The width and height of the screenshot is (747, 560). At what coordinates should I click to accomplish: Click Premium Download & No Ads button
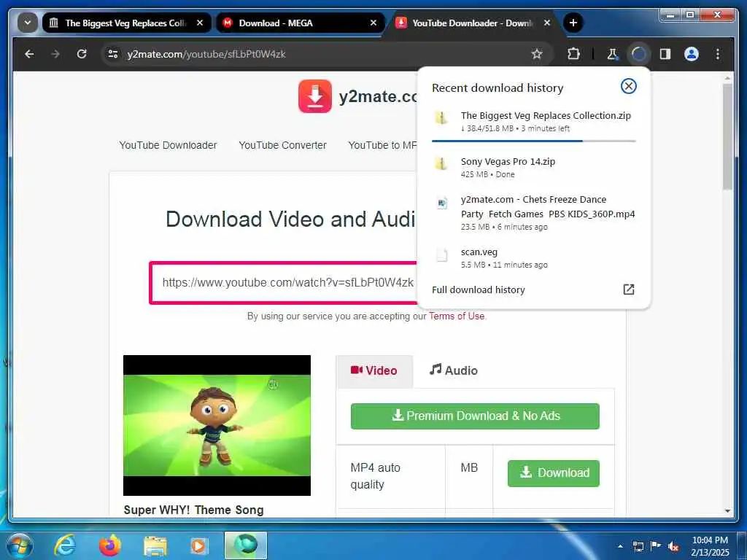[475, 416]
